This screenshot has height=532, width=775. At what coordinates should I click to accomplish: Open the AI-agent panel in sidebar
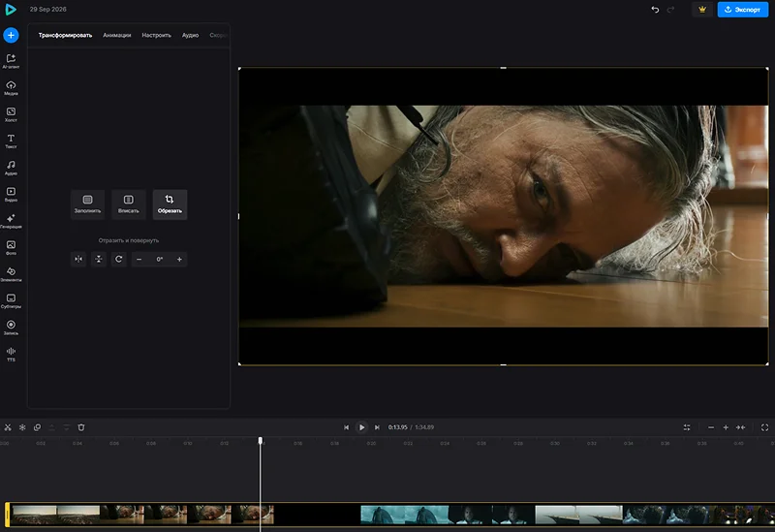pyautogui.click(x=11, y=61)
